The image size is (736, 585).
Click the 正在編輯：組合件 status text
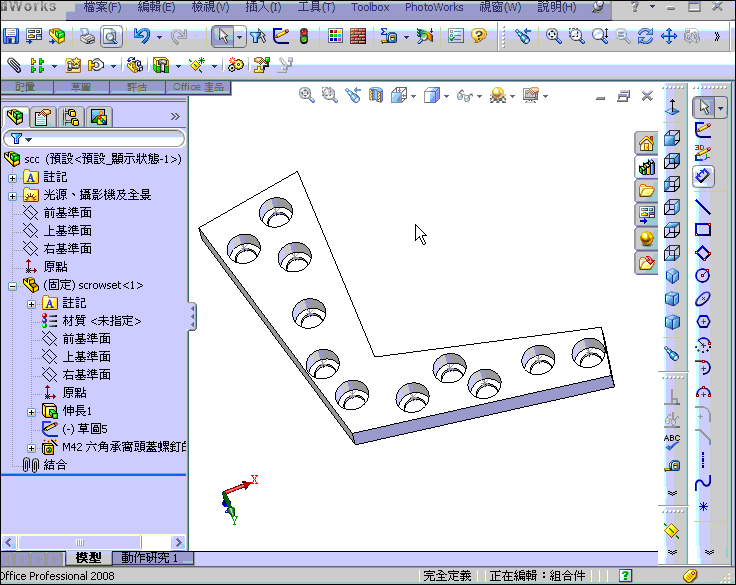(x=537, y=576)
